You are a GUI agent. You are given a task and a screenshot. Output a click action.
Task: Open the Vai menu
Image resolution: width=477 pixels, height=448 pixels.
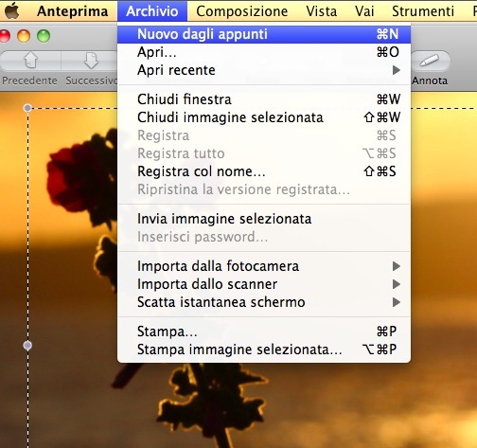tap(364, 11)
